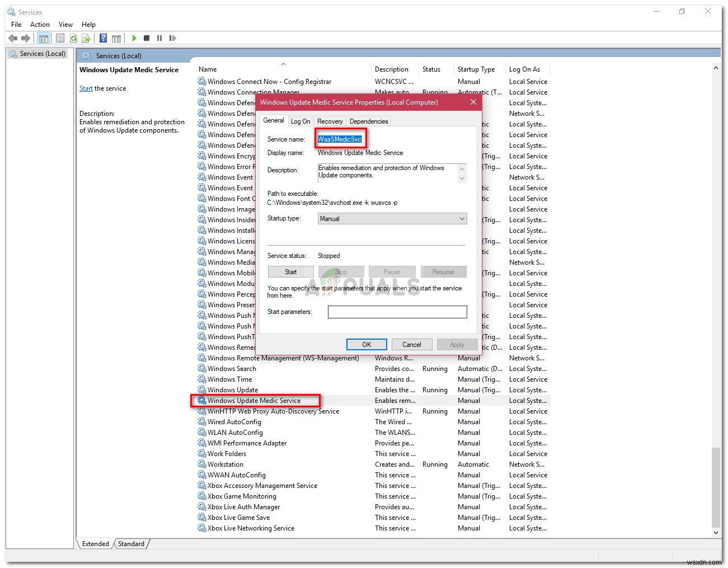The image size is (728, 568).
Task: Click the Back arrow in the toolbar
Action: click(13, 38)
